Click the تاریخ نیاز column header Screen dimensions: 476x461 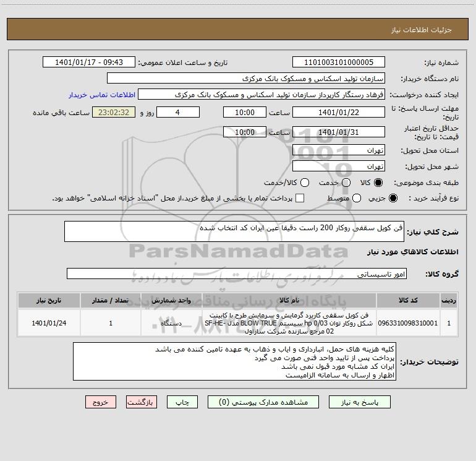tap(49, 300)
